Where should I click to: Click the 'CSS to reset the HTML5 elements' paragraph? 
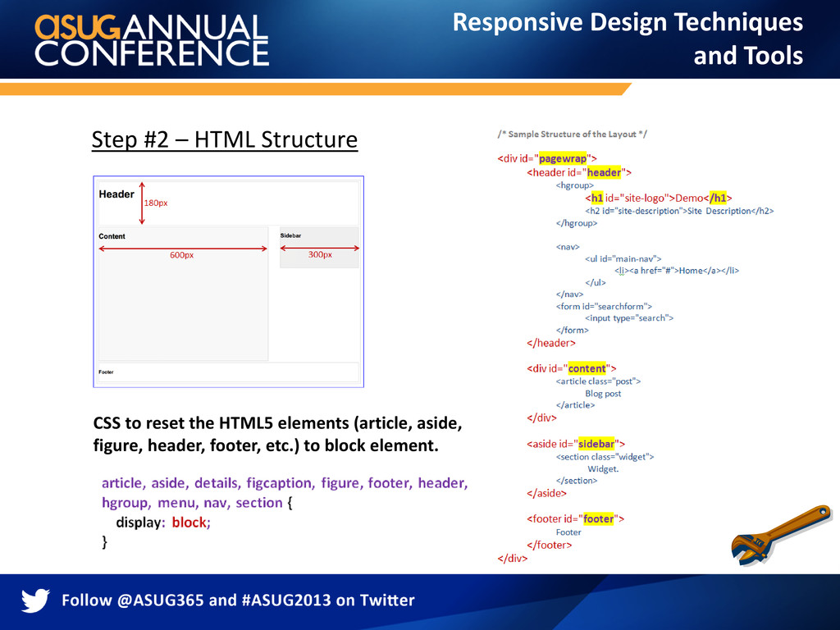[x=277, y=434]
